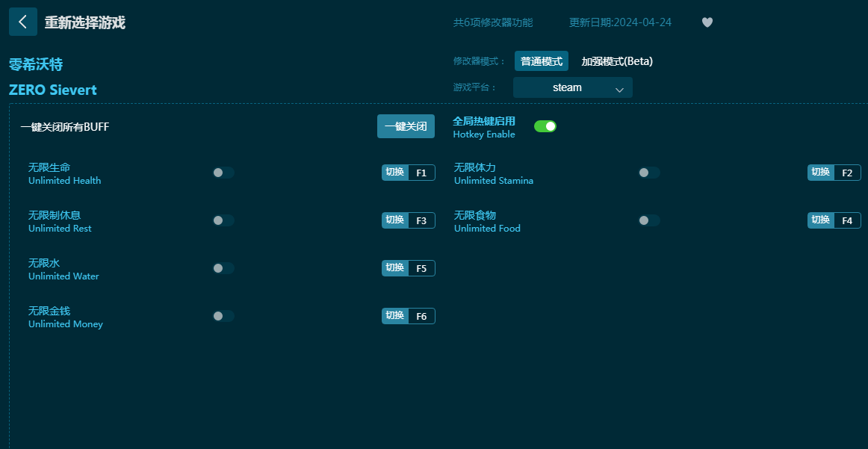The height and width of the screenshot is (449, 868).
Task: Click the 游戏平台 label
Action: (x=475, y=87)
